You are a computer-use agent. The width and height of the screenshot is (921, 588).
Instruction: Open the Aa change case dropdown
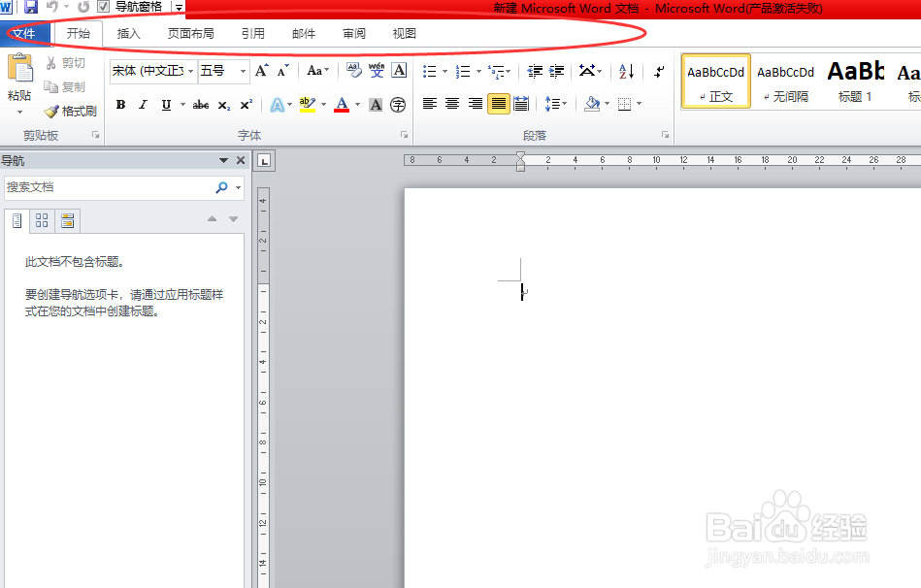(317, 71)
